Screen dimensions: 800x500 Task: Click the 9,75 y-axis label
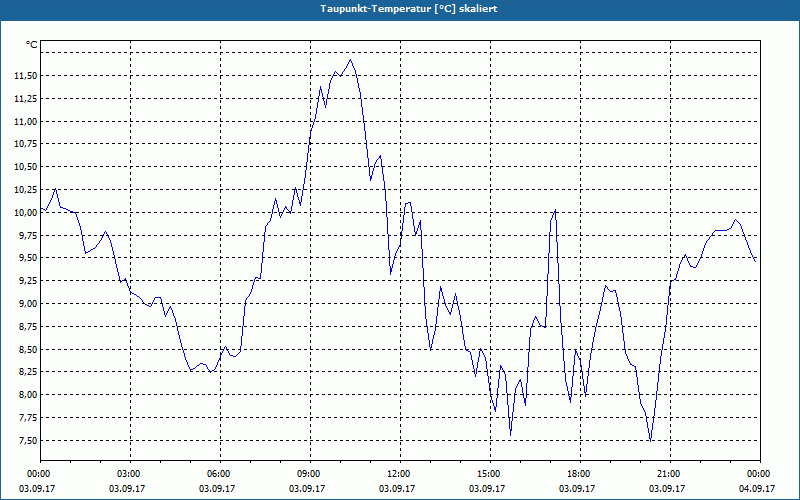[x=28, y=235]
